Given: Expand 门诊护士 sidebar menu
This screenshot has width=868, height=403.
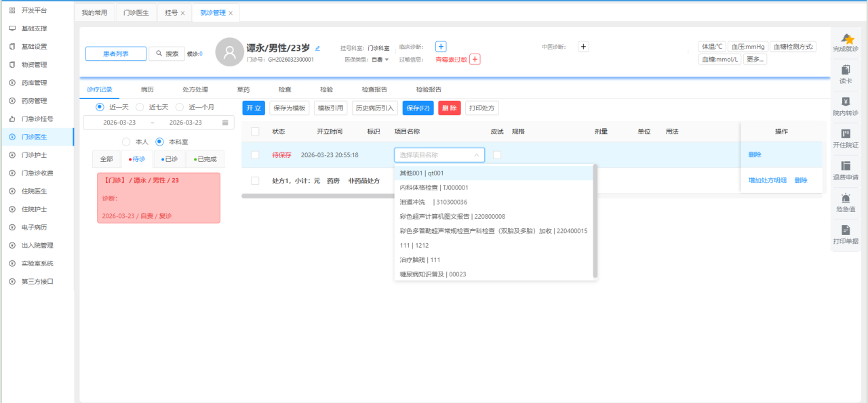Looking at the screenshot, I should point(34,155).
